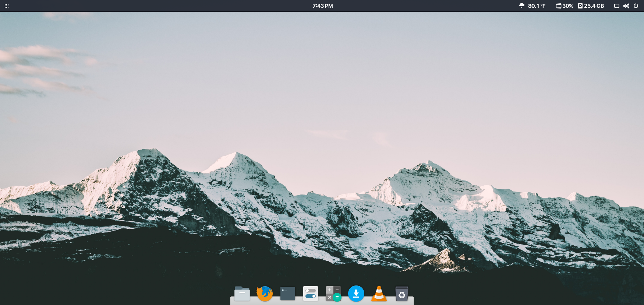Click the disk indicator showing 25.4 GB

tap(591, 6)
